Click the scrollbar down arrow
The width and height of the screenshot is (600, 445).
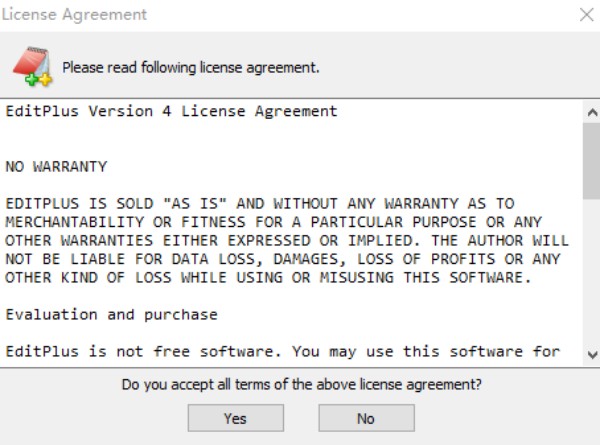pyautogui.click(x=591, y=354)
